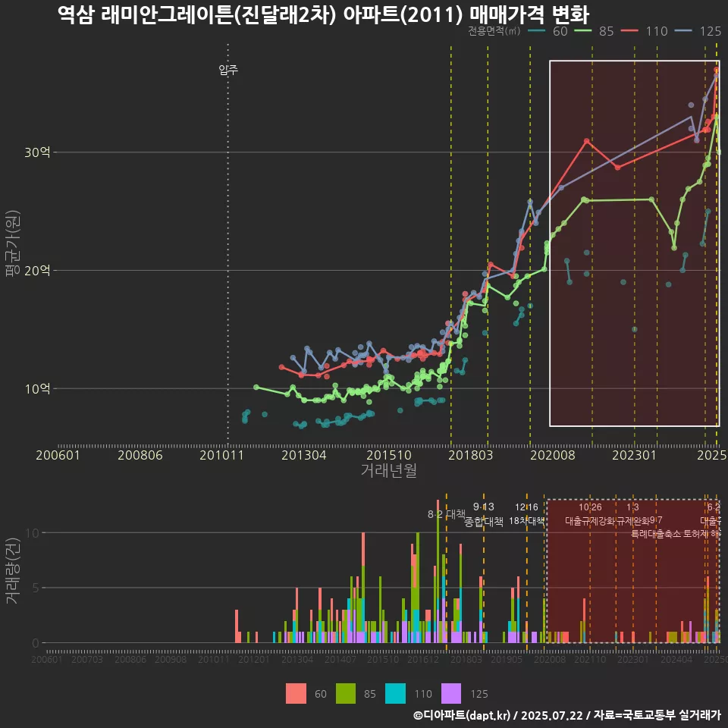Click 201803 tick on price chart x-axis

[470, 455]
